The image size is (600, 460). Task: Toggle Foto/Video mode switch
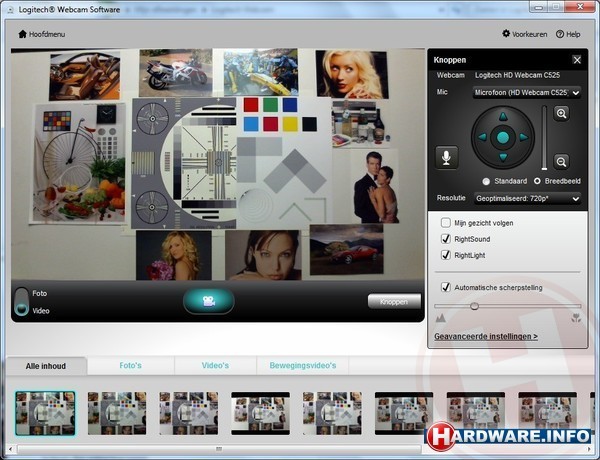tap(21, 302)
